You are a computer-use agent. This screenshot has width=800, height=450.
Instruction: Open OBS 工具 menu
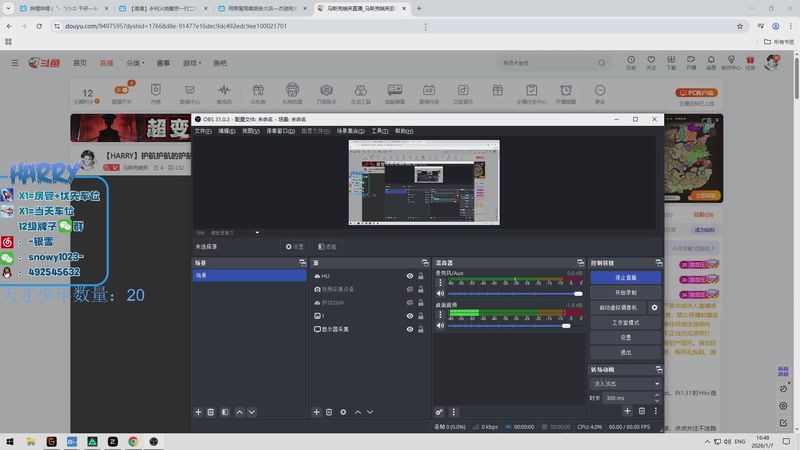tap(380, 131)
